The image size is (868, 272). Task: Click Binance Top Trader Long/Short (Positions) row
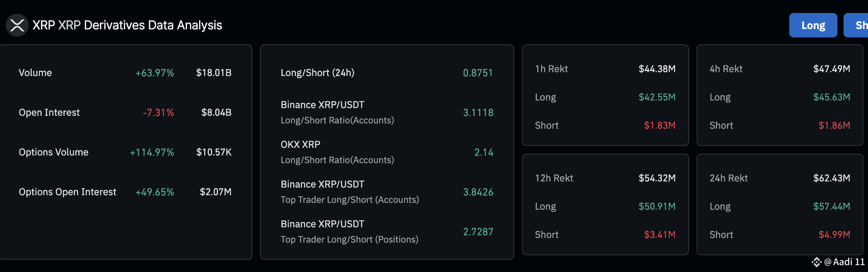pyautogui.click(x=387, y=232)
